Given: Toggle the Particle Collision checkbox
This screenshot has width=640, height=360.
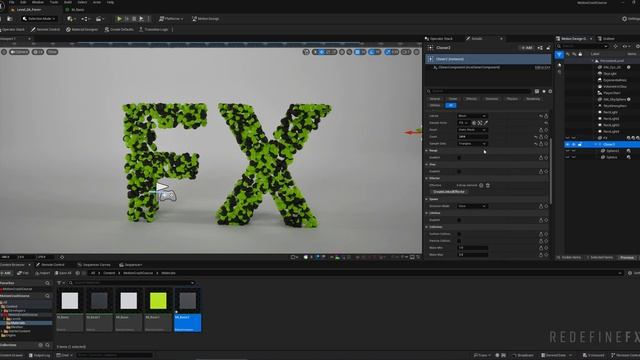Looking at the screenshot, I should [x=459, y=241].
